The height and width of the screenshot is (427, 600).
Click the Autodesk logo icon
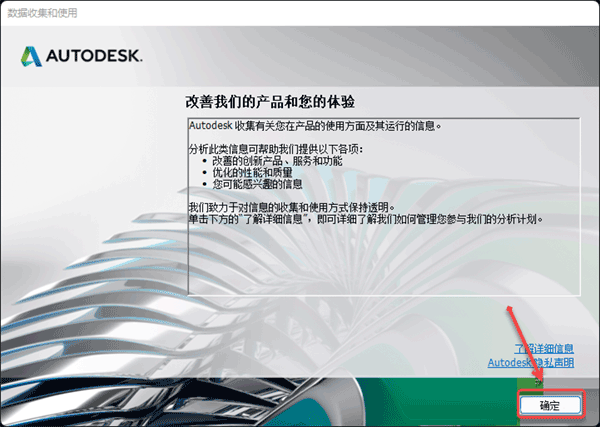tap(31, 57)
